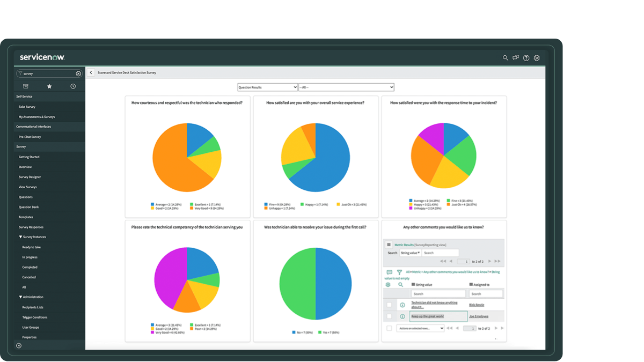
Task: Click the info icon beside Keep up the great work
Action: pos(401,316)
